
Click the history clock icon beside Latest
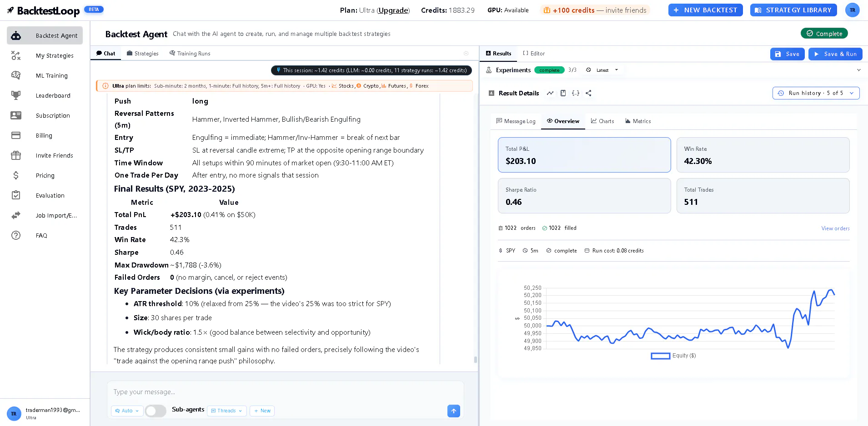tap(588, 70)
